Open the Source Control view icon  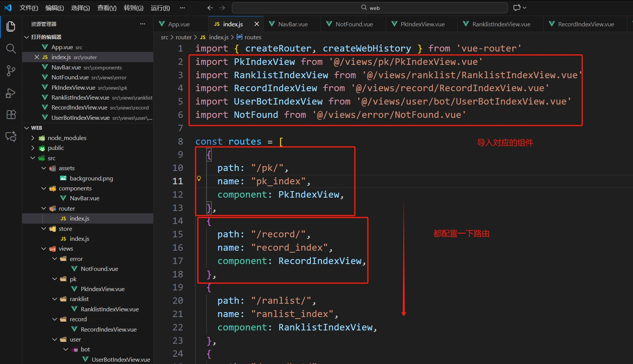11,71
